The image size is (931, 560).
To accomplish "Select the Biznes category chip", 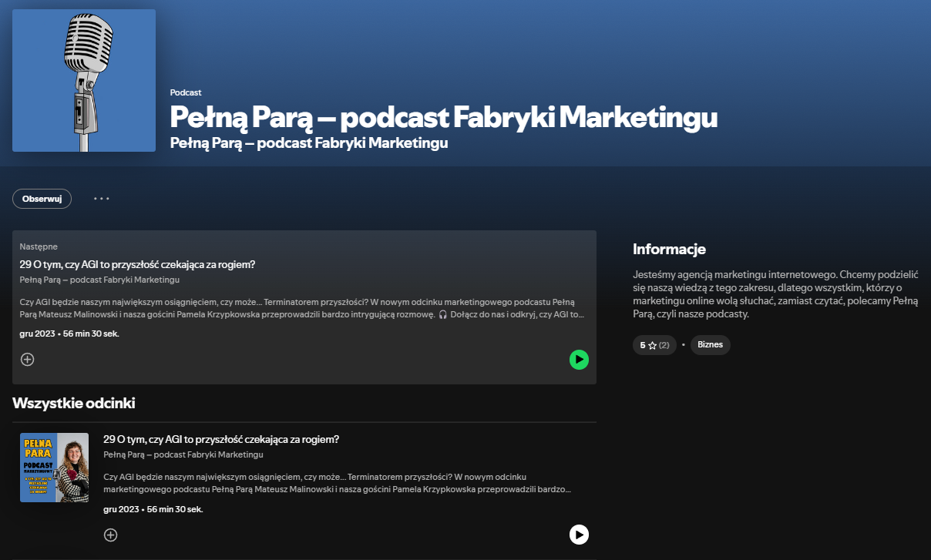I will (x=710, y=345).
